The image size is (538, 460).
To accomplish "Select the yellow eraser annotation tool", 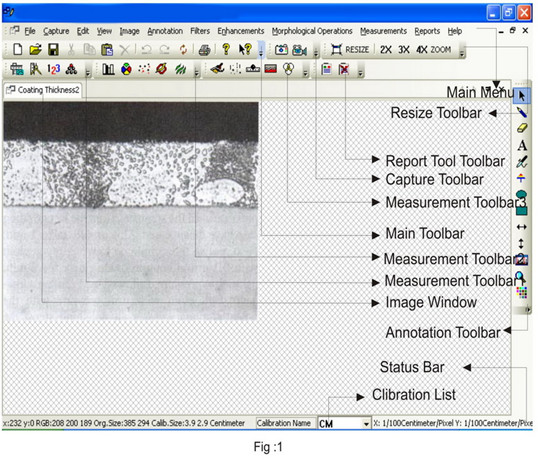I will 522,128.
